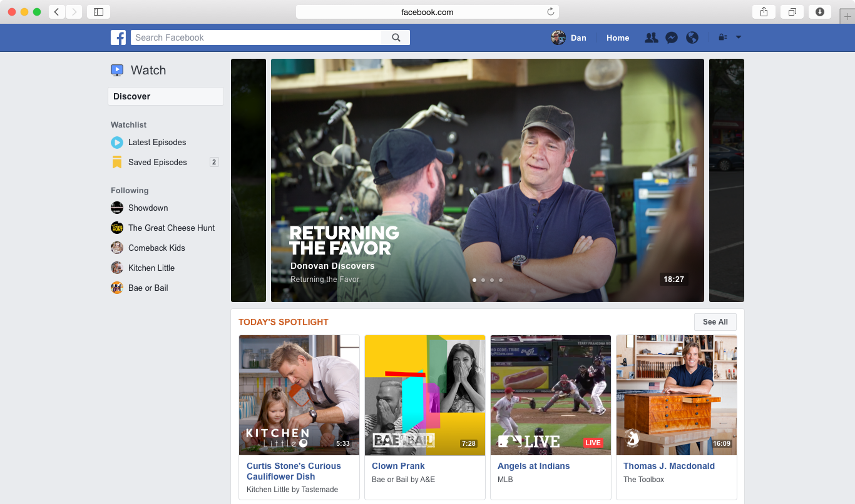
Task: Open Saved Episodes from the Watchlist
Action: point(157,162)
